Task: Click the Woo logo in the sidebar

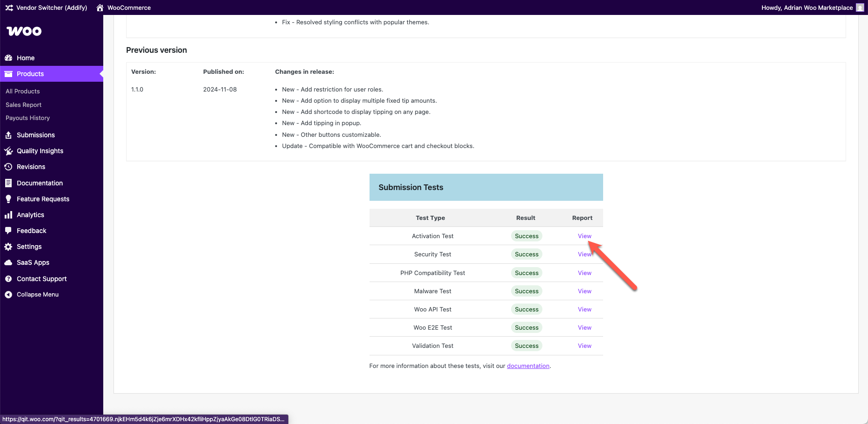Action: [x=24, y=31]
